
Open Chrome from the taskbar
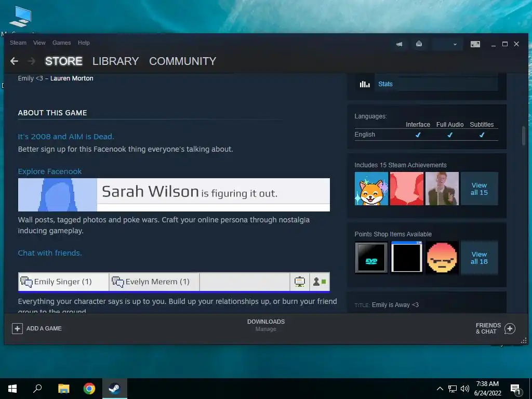[x=89, y=389]
